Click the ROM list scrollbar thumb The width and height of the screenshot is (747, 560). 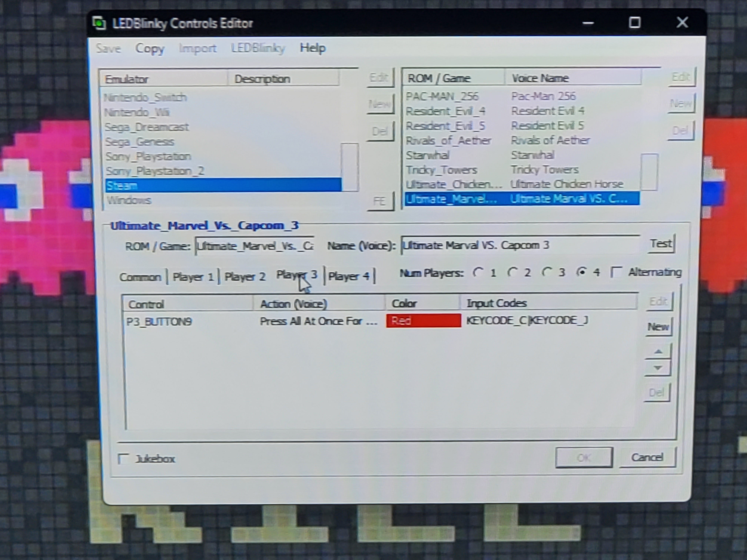pyautogui.click(x=649, y=172)
